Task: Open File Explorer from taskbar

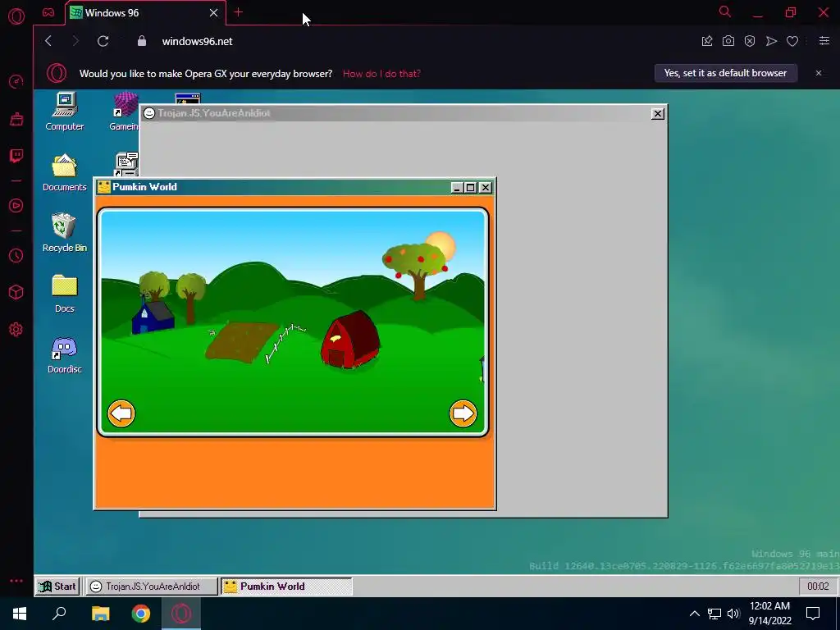Action: 100,614
